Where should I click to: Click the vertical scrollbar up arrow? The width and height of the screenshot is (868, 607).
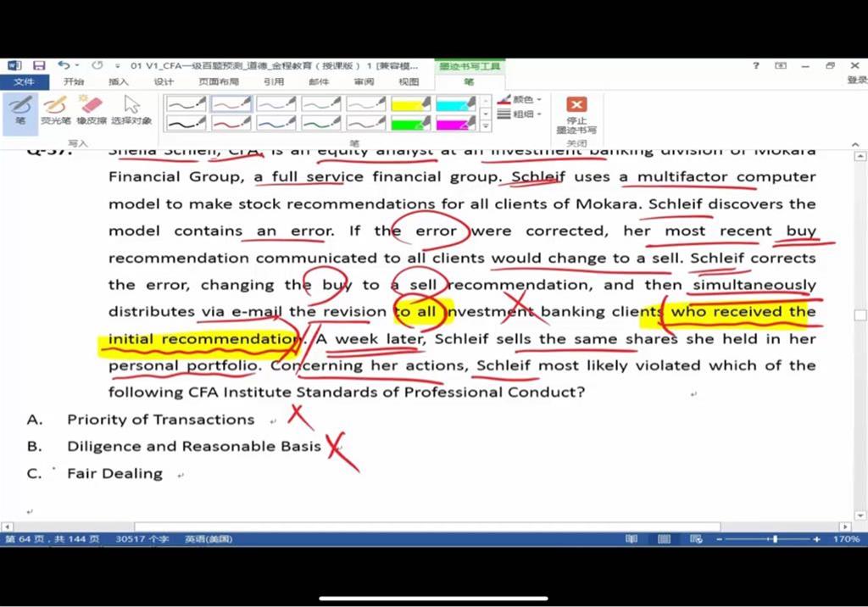[x=860, y=157]
